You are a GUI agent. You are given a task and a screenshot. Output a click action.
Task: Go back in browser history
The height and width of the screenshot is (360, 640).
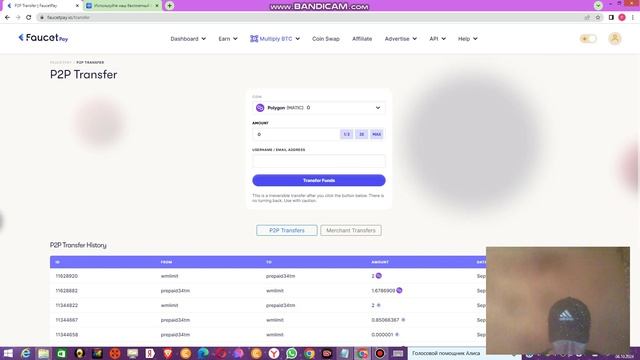pos(7,18)
